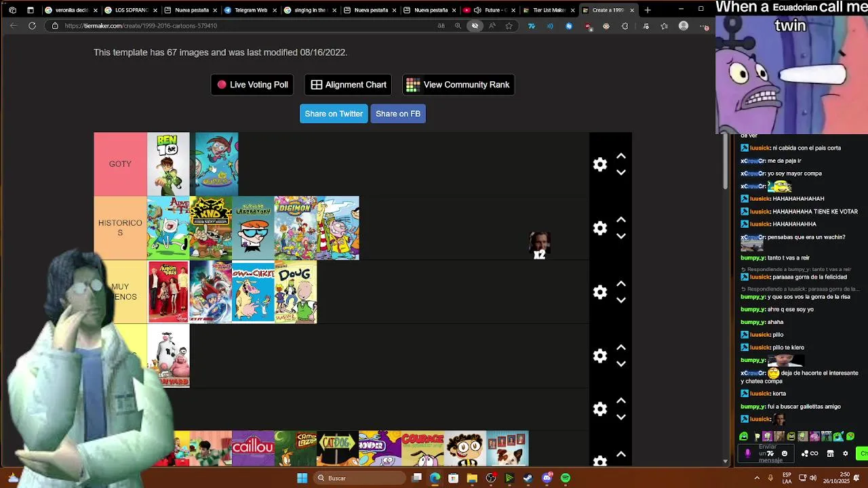868x488 pixels.
Task: Click the purple microphone icon in chat box
Action: tap(747, 453)
